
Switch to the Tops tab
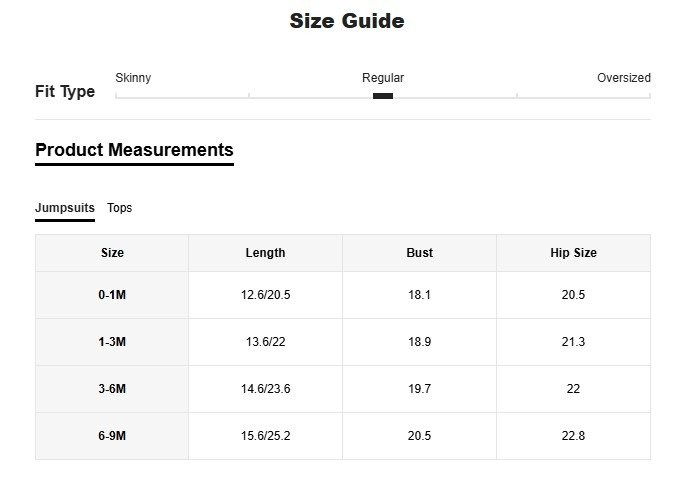pyautogui.click(x=120, y=208)
